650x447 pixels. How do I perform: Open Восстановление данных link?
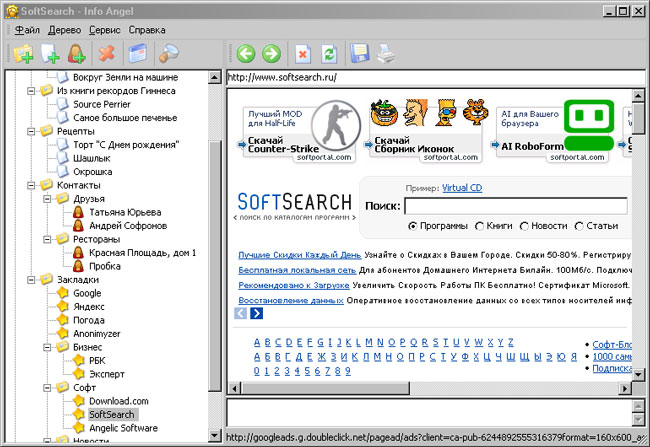pyautogui.click(x=291, y=300)
